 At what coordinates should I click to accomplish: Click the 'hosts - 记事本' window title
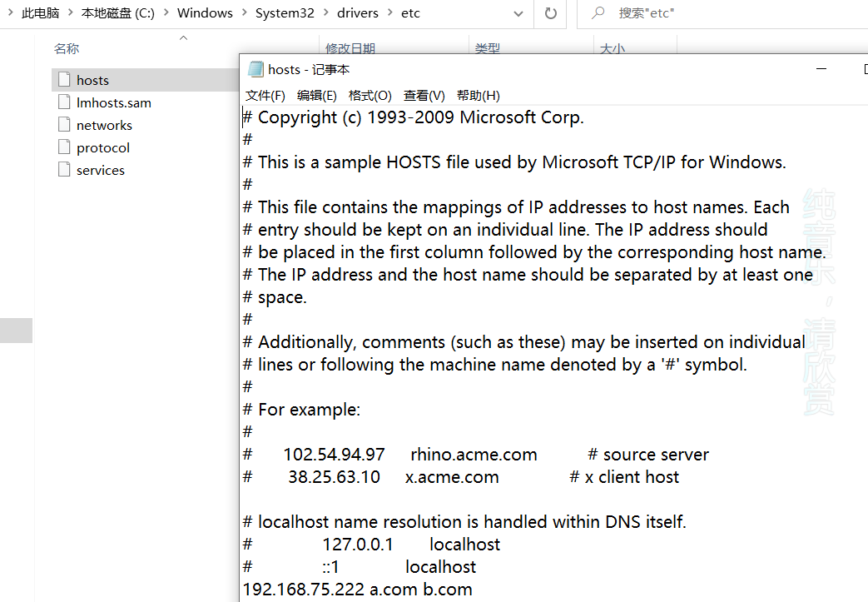[309, 69]
